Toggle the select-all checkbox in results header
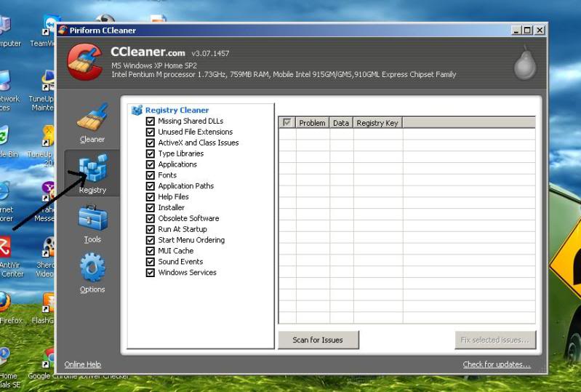 (287, 123)
